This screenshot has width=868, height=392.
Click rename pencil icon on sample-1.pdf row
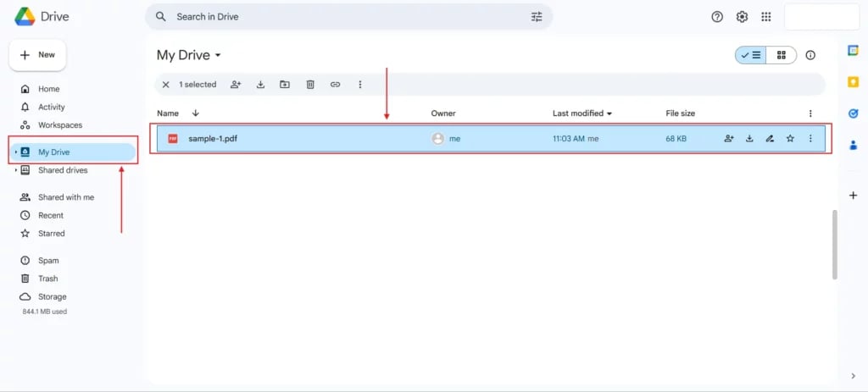[770, 139]
